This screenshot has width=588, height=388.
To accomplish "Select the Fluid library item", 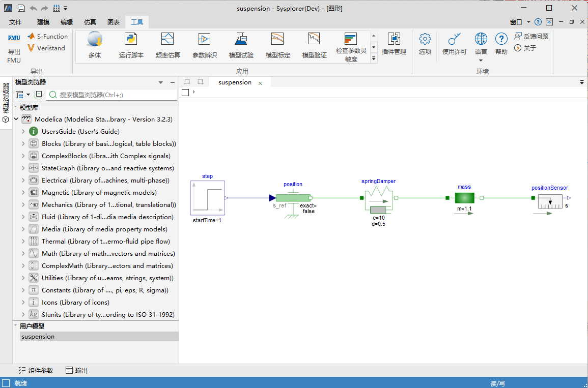I will 107,217.
